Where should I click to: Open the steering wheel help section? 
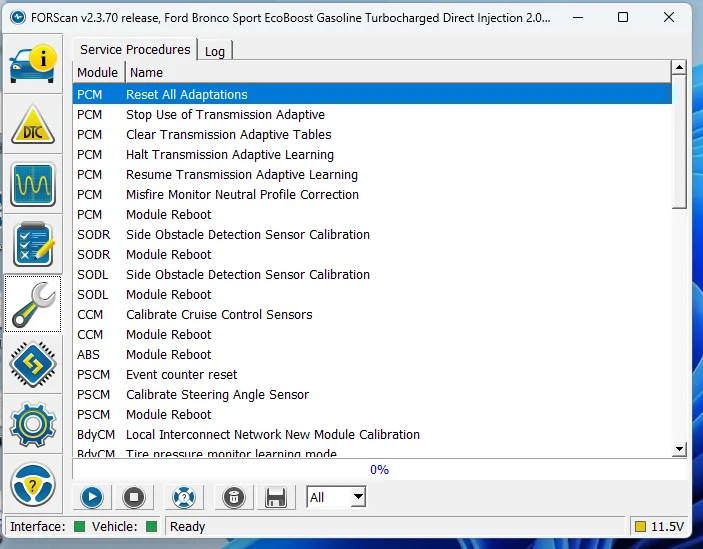(33, 485)
